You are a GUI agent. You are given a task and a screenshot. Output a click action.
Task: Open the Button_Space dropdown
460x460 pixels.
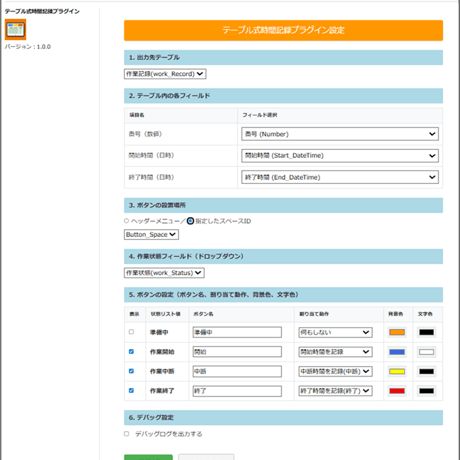151,235
